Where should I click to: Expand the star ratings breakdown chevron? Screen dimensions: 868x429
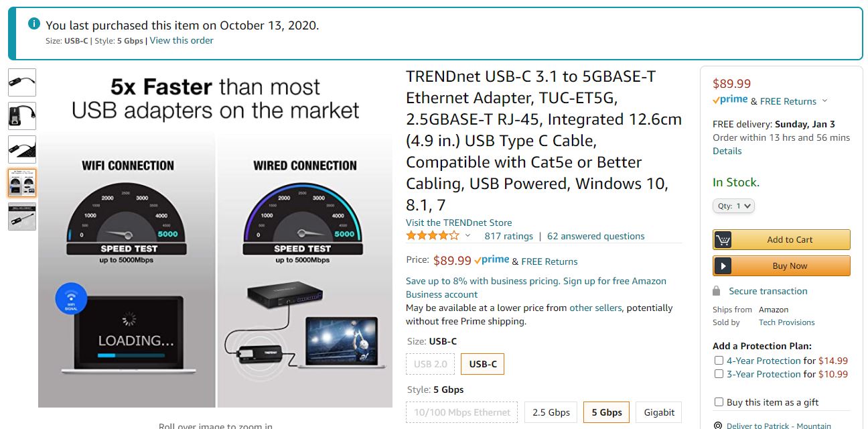tap(467, 236)
